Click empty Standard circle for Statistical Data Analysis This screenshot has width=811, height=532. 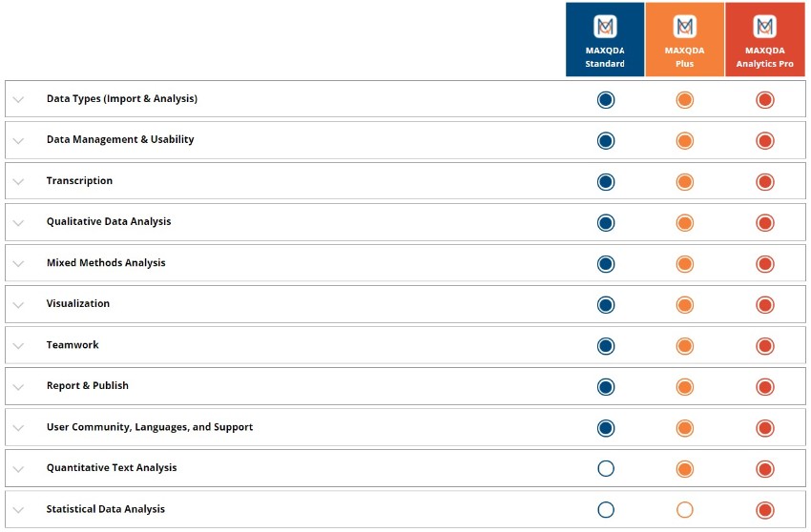[606, 510]
